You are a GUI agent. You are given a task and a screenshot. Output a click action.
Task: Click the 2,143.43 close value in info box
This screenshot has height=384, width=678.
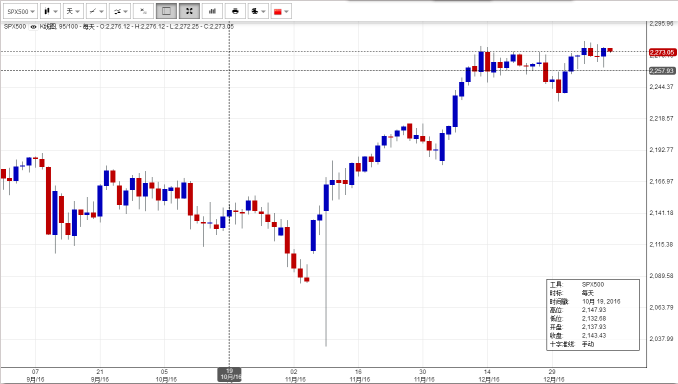594,336
